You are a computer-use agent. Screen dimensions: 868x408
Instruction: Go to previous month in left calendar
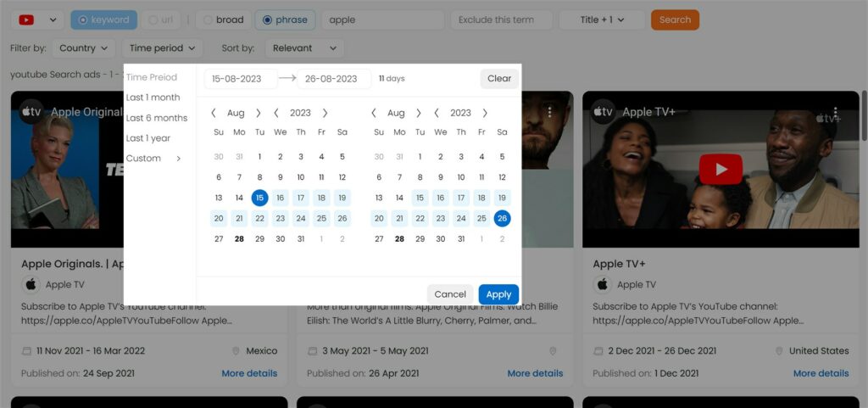tap(214, 113)
